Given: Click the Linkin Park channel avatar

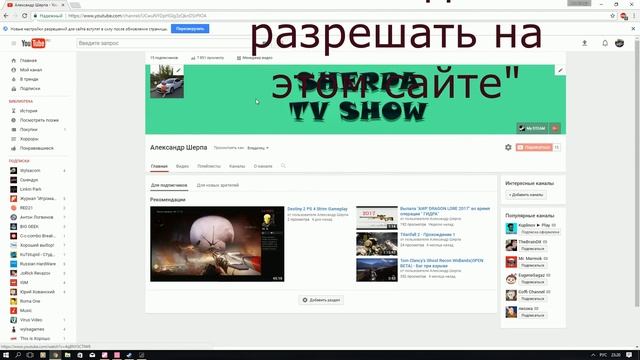Looking at the screenshot, I should pos(13,189).
